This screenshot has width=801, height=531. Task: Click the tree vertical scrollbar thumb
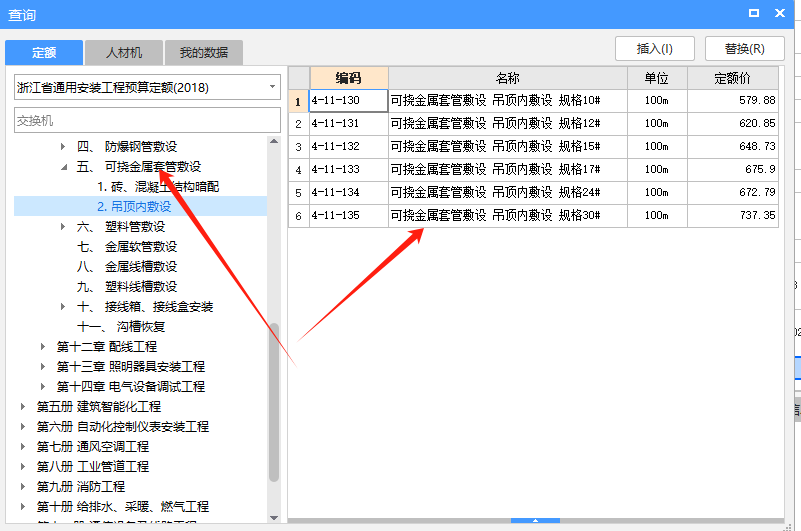[x=274, y=402]
